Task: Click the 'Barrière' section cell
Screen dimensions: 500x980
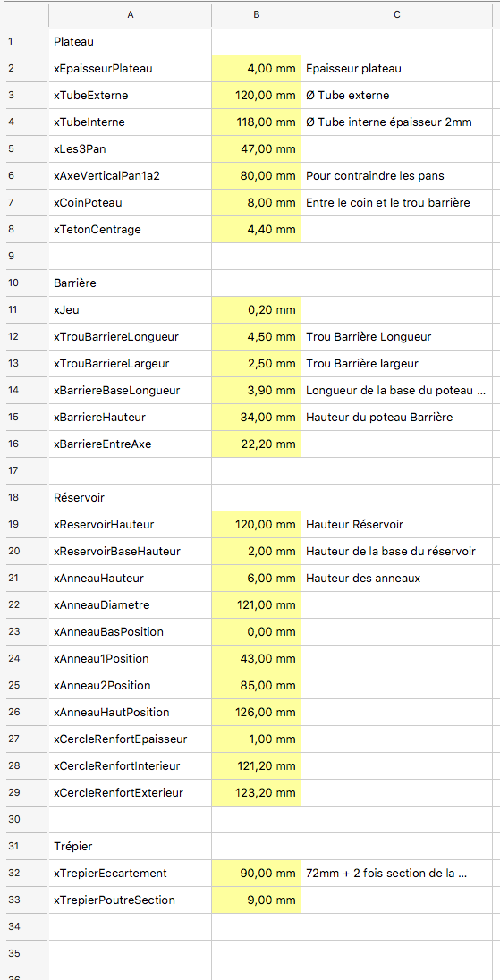Action: [x=130, y=283]
